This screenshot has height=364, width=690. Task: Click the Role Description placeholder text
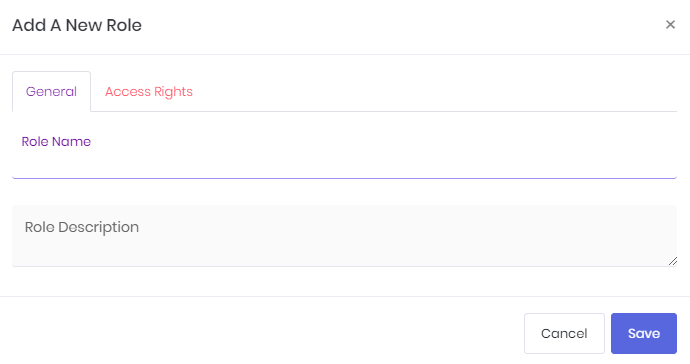coord(82,227)
